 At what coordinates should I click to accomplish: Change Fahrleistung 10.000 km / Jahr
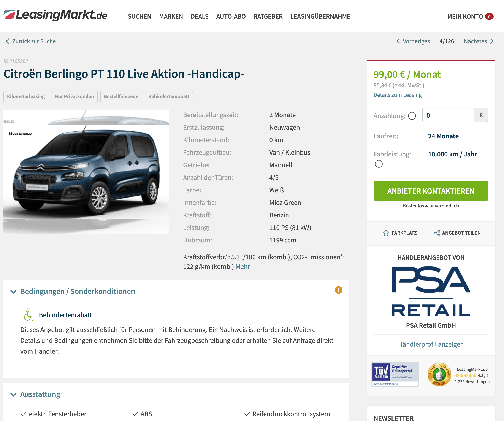[x=452, y=154]
